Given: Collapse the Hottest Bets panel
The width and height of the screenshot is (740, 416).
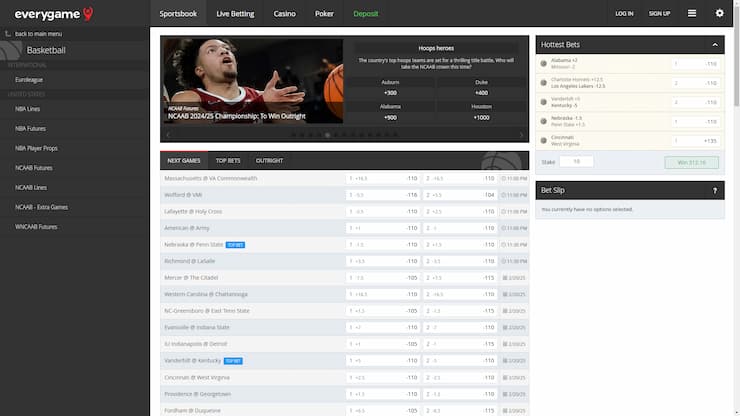Looking at the screenshot, I should (715, 45).
